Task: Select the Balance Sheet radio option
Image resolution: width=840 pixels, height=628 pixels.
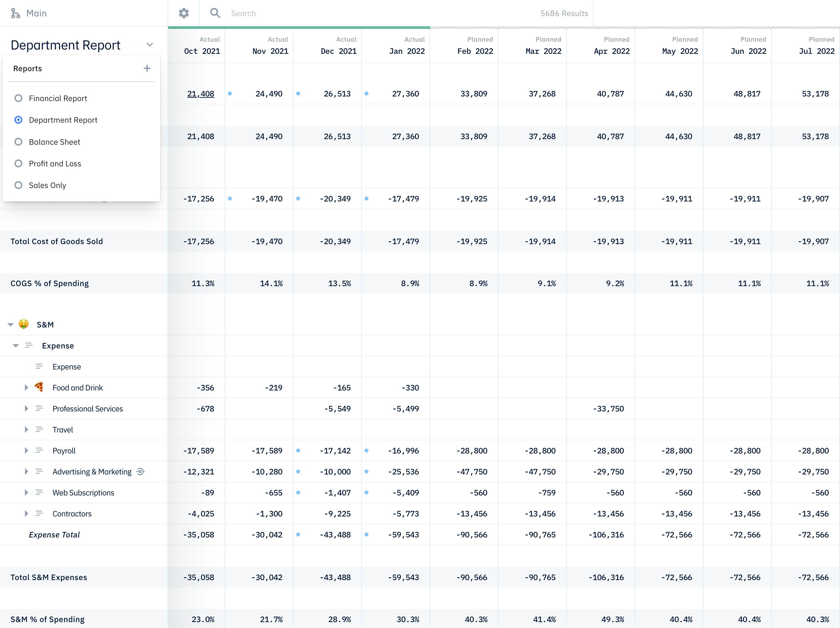Action: (18, 142)
